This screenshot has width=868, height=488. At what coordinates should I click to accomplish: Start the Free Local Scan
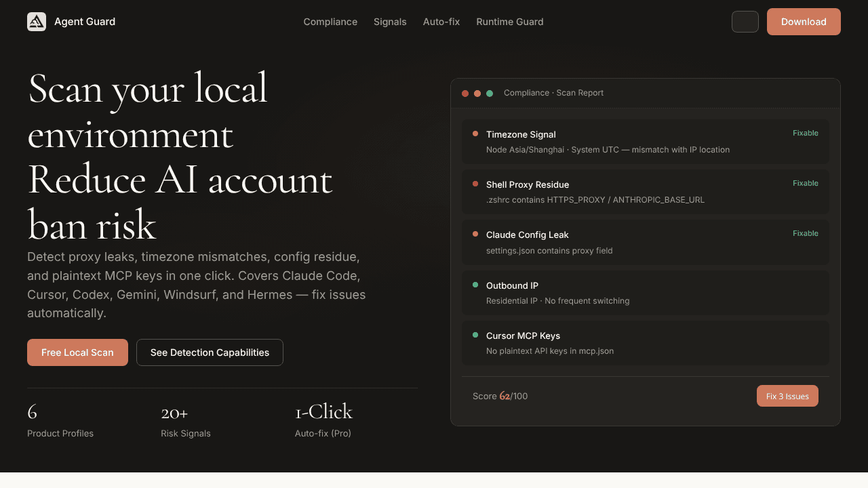[77, 352]
